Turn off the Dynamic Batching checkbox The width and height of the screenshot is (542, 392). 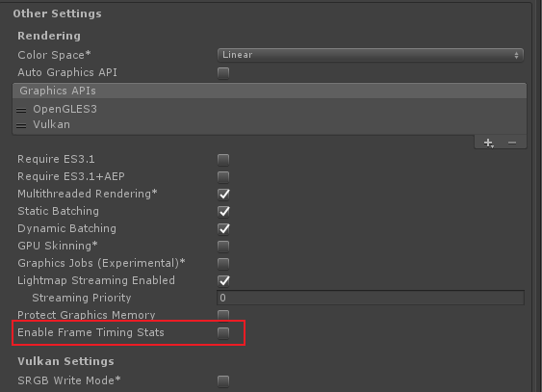[223, 229]
